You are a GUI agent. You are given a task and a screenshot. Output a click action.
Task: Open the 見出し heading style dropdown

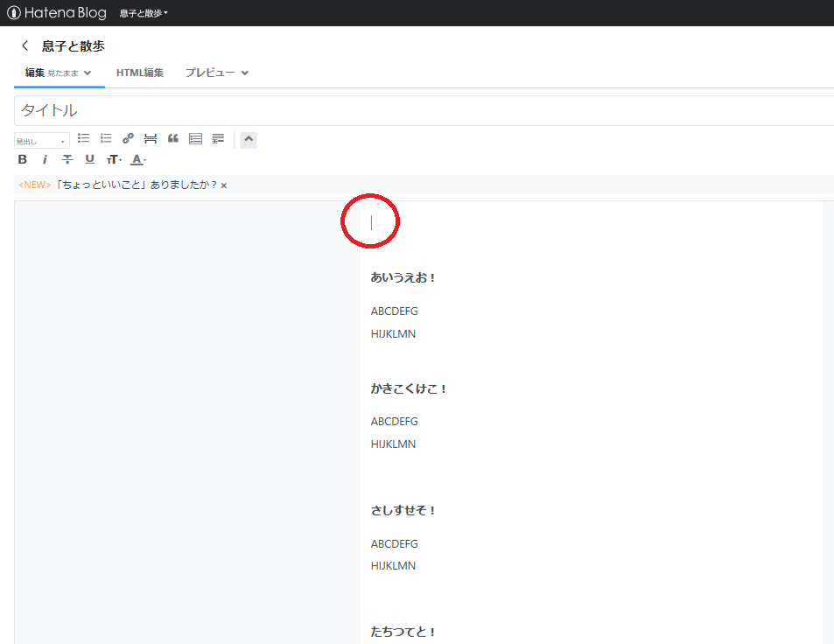41,139
